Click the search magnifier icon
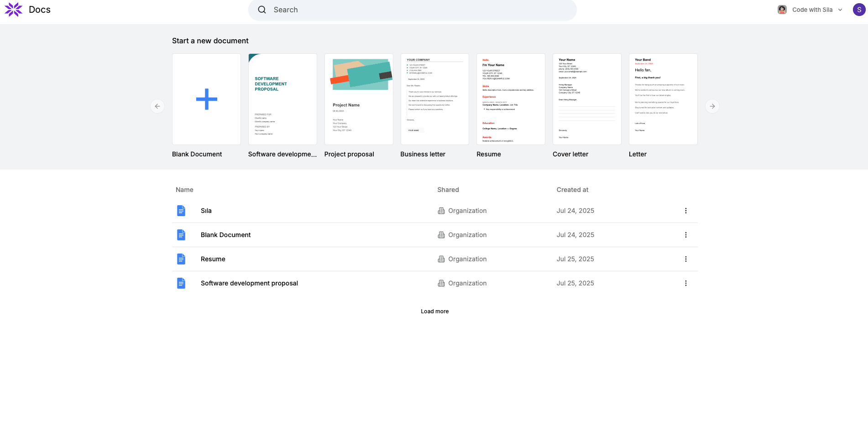The width and height of the screenshot is (868, 430). point(261,9)
